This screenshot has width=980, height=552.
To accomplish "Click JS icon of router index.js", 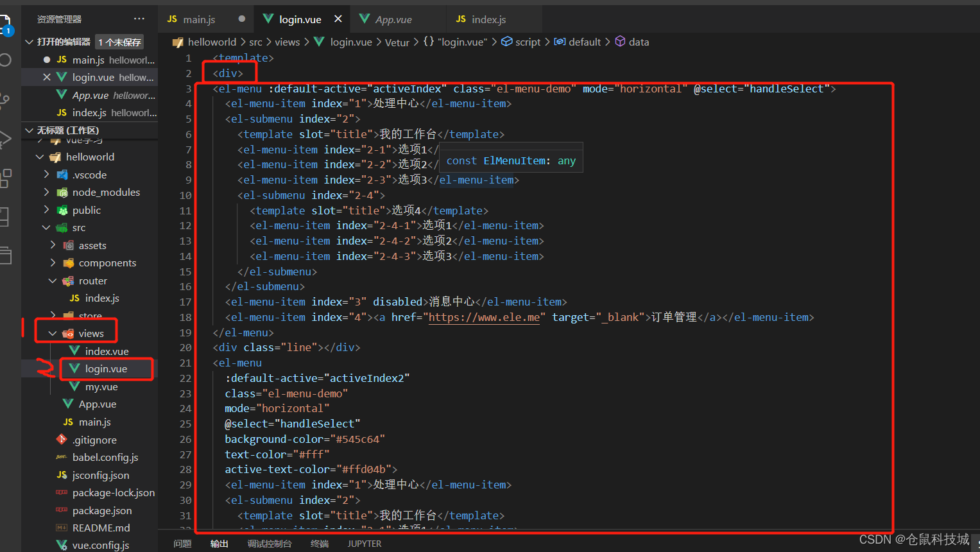I will [74, 298].
